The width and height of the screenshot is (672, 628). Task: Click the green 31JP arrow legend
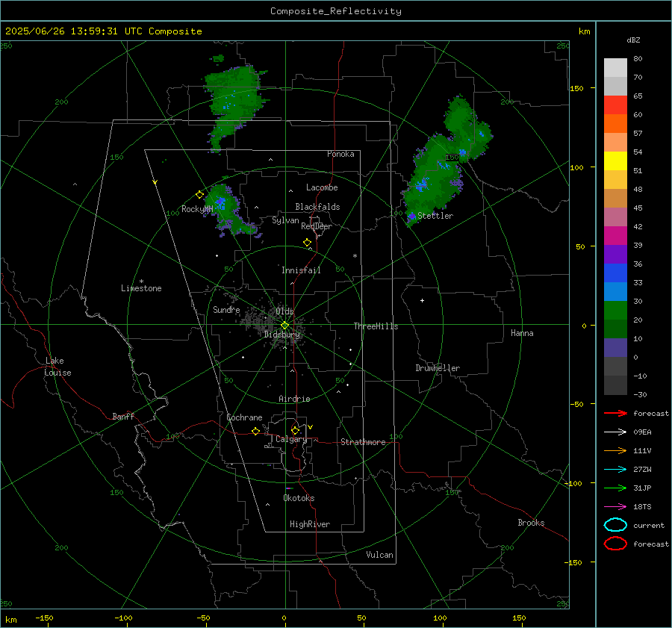click(x=615, y=488)
